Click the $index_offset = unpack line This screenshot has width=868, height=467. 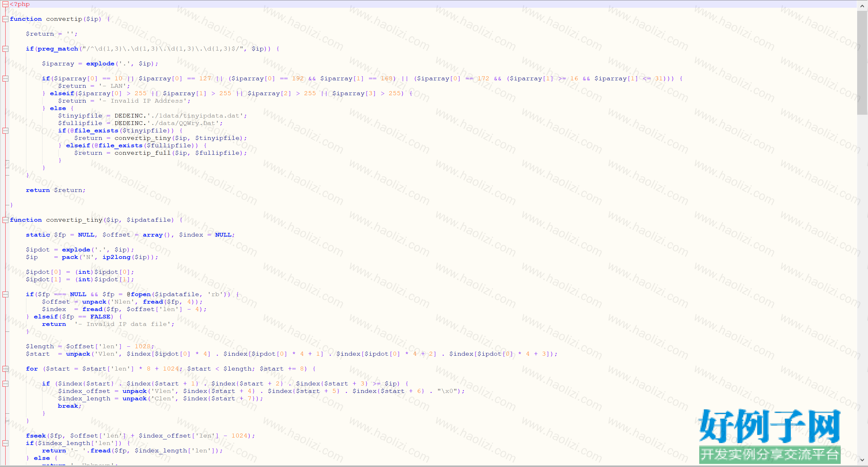262,391
